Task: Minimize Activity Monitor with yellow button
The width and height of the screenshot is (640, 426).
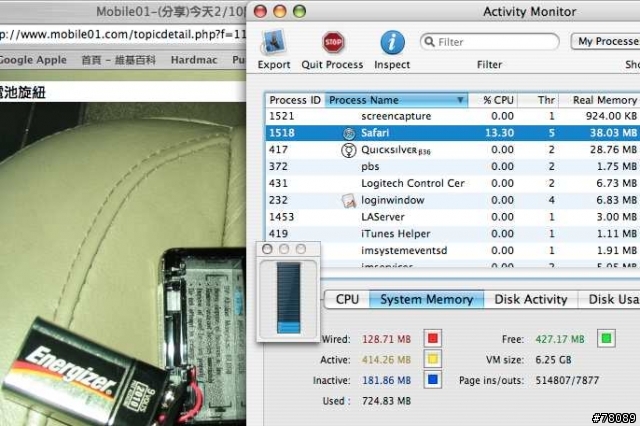Action: coord(280,11)
